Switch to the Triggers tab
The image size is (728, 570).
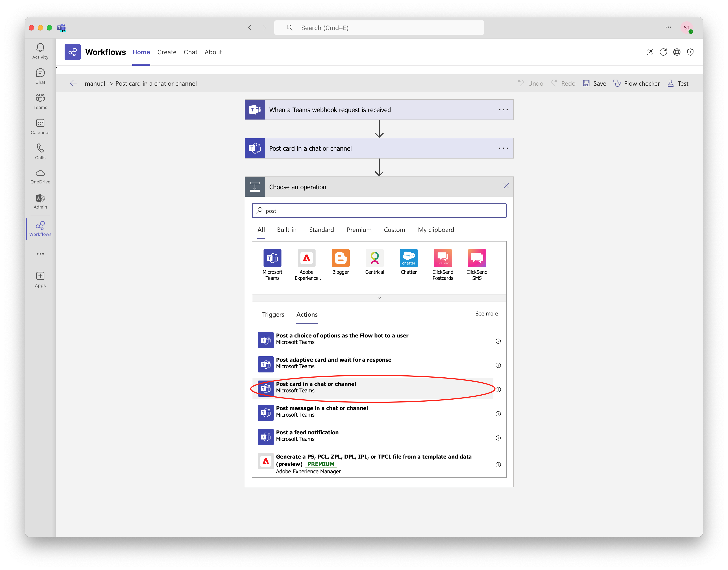(273, 314)
